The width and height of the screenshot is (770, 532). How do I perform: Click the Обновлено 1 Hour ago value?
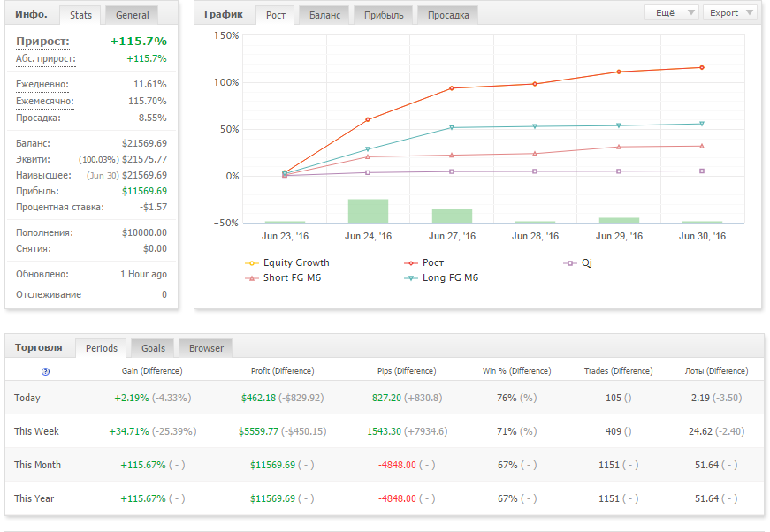pyautogui.click(x=143, y=274)
